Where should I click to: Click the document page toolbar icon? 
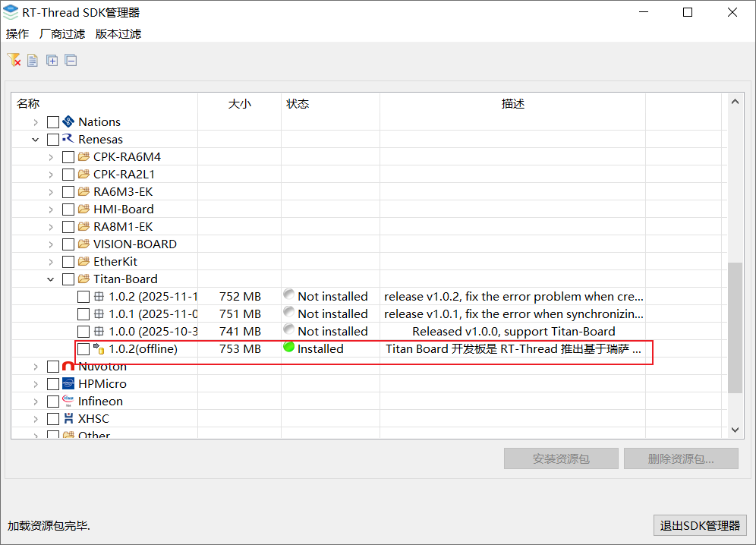[x=33, y=61]
